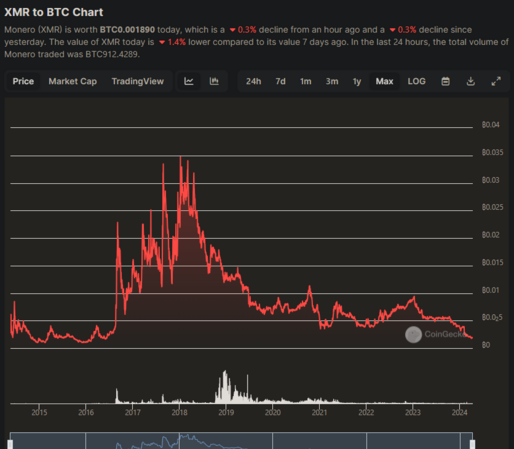The height and width of the screenshot is (449, 514).
Task: Open the TradingView tab
Action: click(138, 81)
